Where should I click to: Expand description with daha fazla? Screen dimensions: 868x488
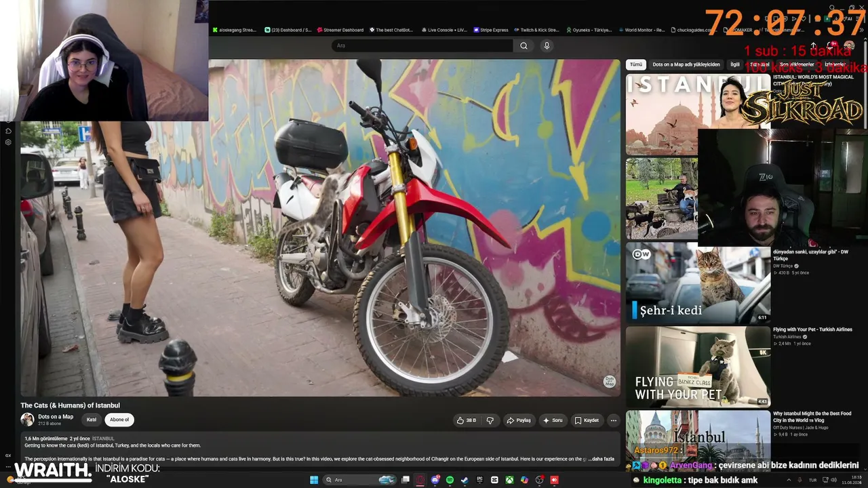point(603,459)
